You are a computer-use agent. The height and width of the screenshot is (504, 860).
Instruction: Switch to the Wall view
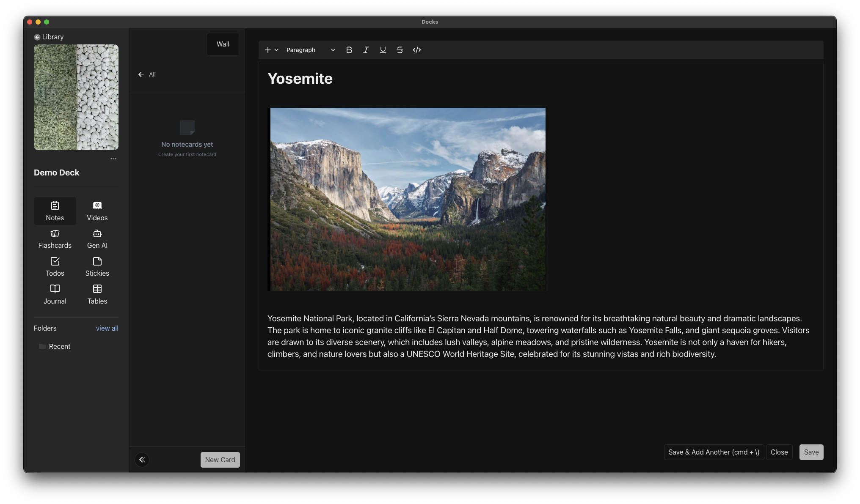click(x=223, y=44)
